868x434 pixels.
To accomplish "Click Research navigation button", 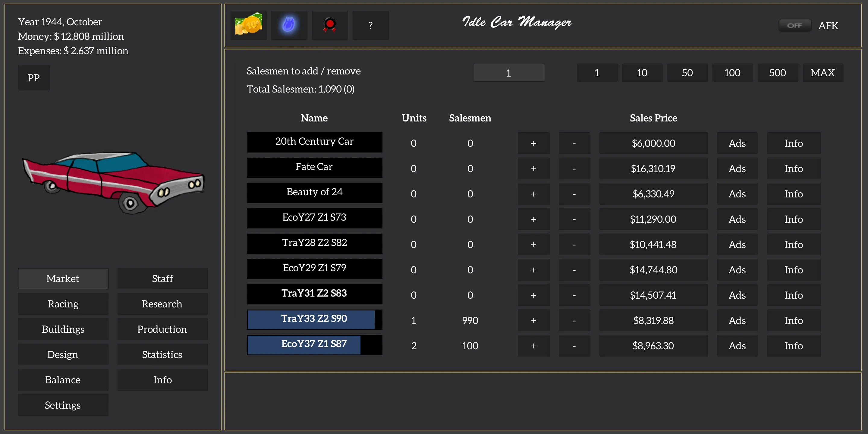I will point(162,303).
